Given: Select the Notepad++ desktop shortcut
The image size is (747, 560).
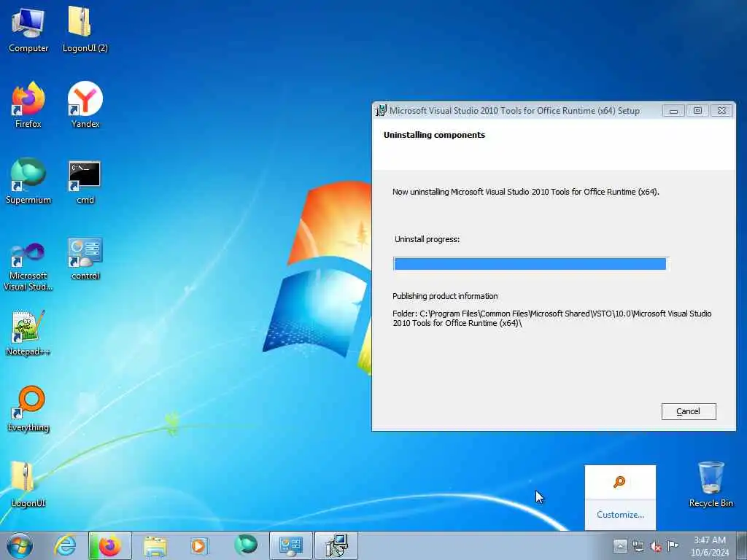Looking at the screenshot, I should tap(28, 332).
